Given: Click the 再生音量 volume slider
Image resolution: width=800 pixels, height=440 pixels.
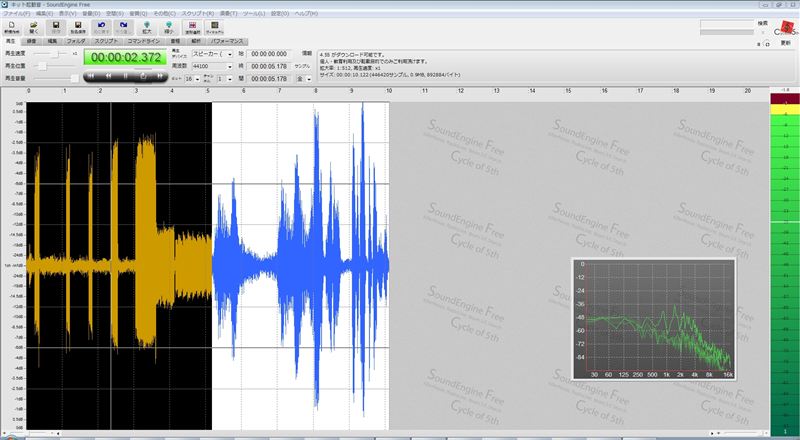Looking at the screenshot, I should (55, 78).
